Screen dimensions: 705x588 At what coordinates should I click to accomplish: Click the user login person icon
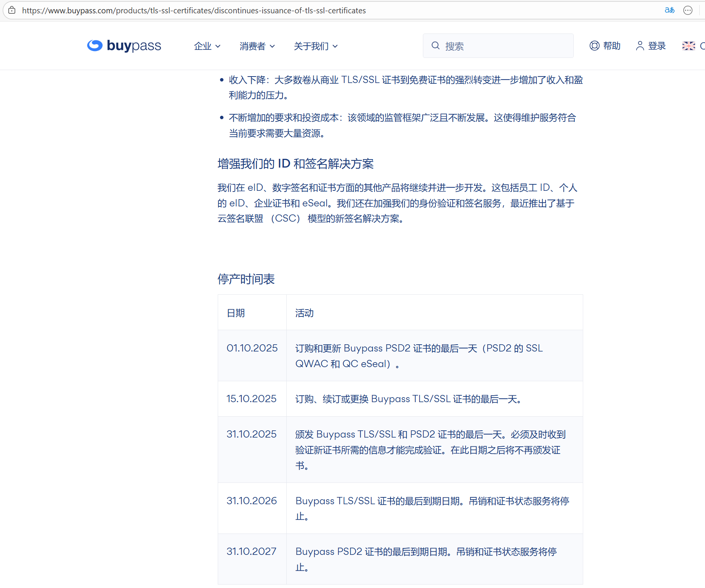click(x=640, y=46)
